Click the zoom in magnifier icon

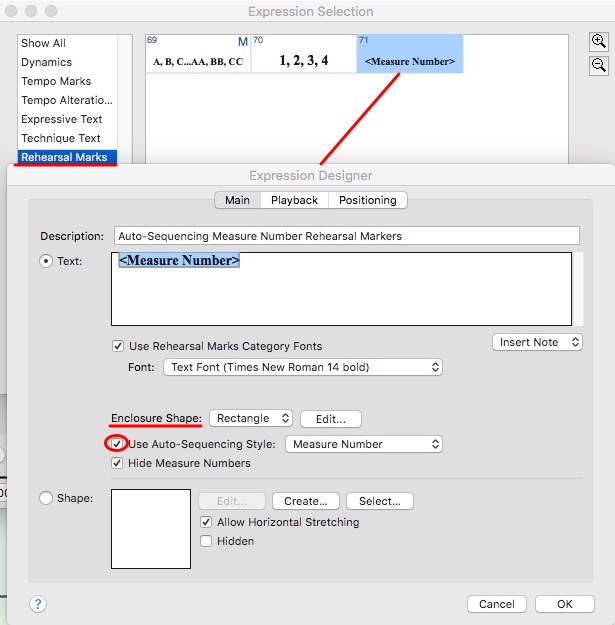click(x=598, y=42)
